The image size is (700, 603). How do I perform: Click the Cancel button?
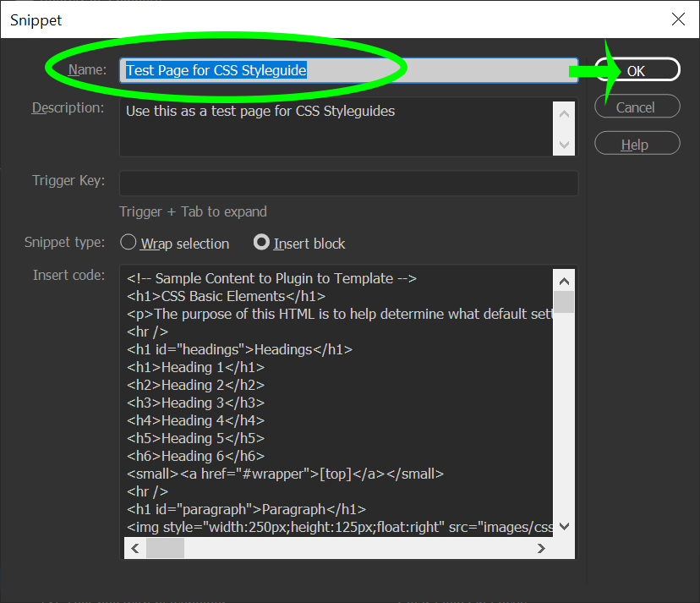coord(637,107)
